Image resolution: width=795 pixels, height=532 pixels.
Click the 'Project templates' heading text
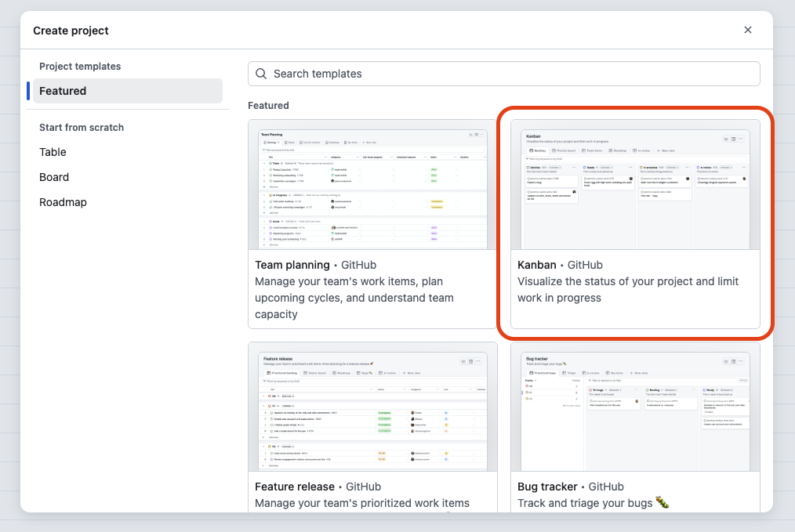pyautogui.click(x=80, y=67)
